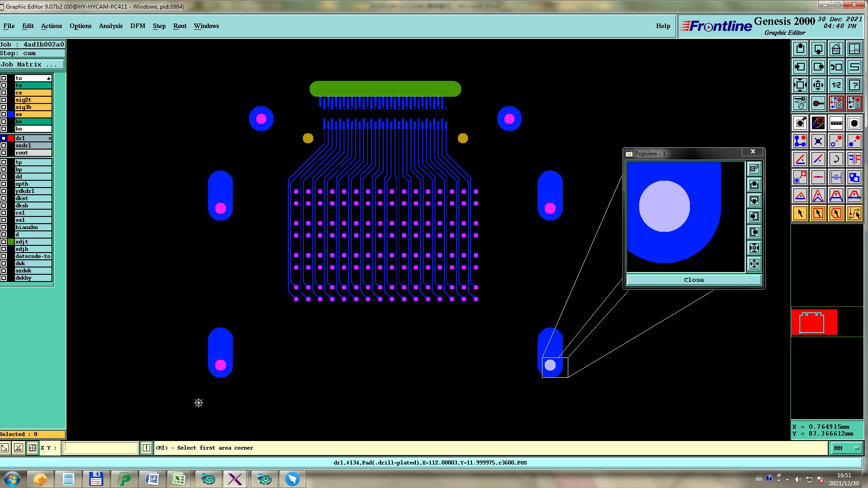Expand the drl layer options marker
The height and width of the screenshot is (488, 868).
tap(50, 138)
